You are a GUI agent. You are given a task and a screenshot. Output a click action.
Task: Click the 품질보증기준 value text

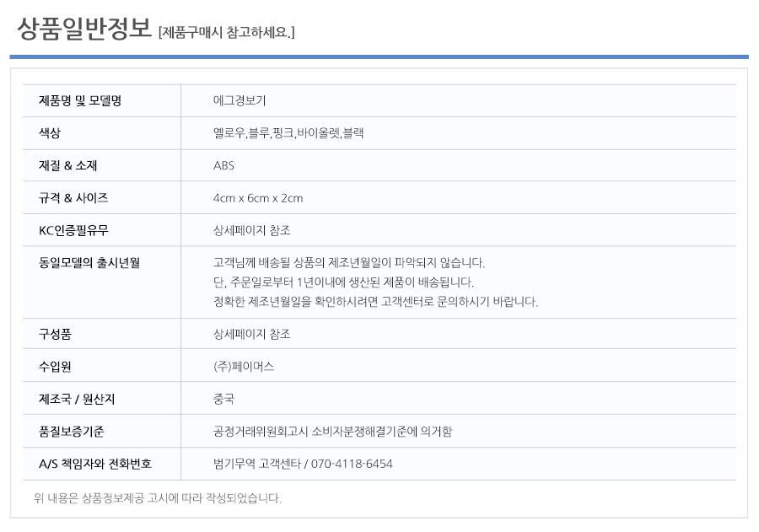point(332,432)
